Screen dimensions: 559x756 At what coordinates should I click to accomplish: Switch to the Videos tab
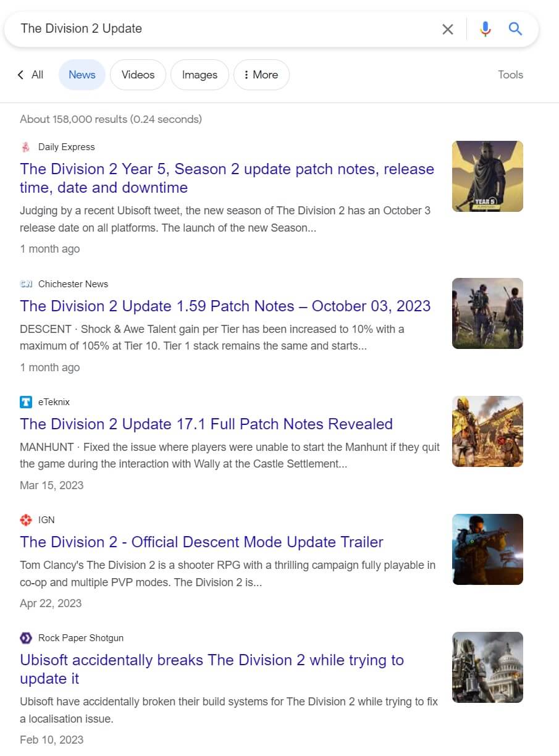pyautogui.click(x=138, y=75)
